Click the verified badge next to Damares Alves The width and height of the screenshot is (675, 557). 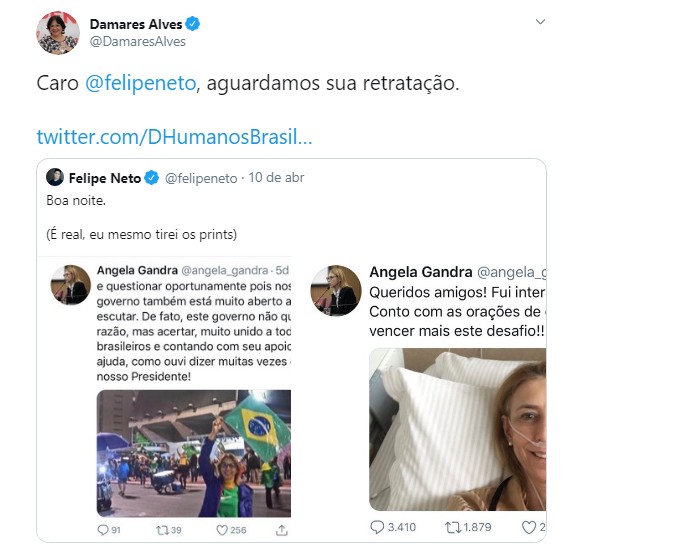coord(192,24)
